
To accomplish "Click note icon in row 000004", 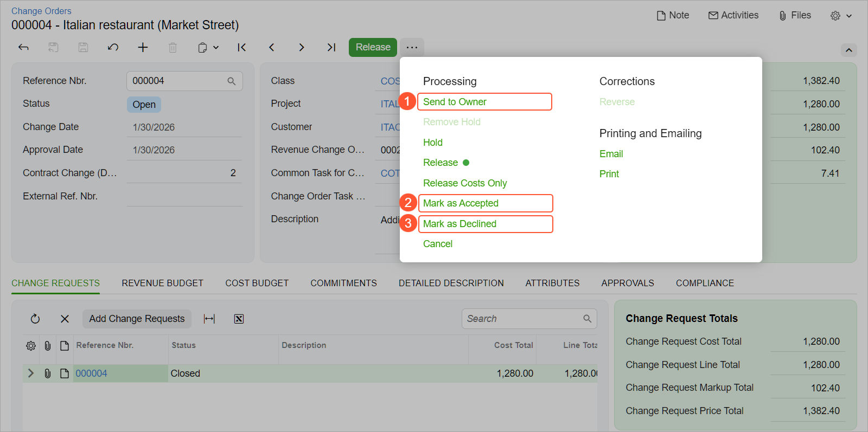I will point(65,373).
